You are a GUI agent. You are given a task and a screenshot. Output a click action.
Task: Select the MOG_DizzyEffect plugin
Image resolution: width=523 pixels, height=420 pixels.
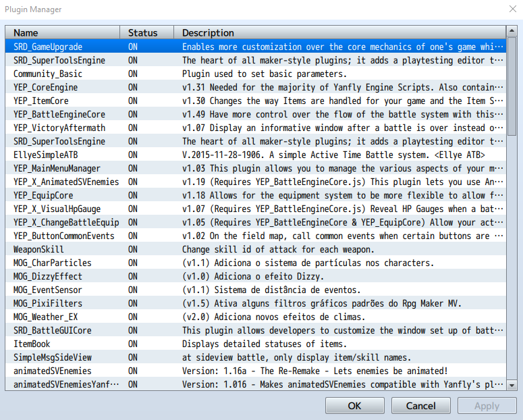[256, 276]
